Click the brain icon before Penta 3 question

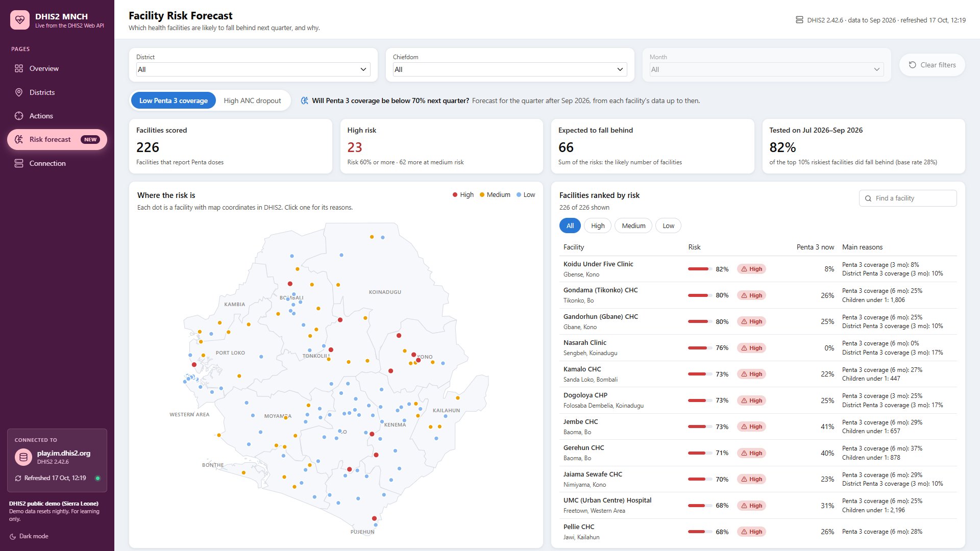click(305, 101)
